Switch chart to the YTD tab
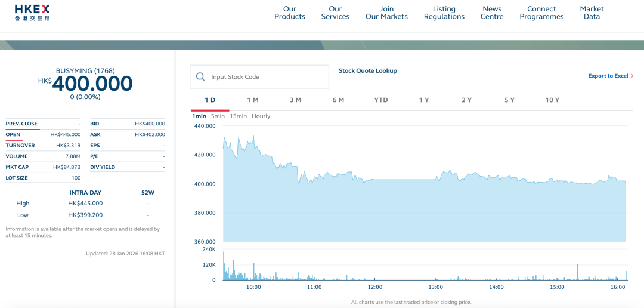The image size is (644, 308). coord(381,100)
